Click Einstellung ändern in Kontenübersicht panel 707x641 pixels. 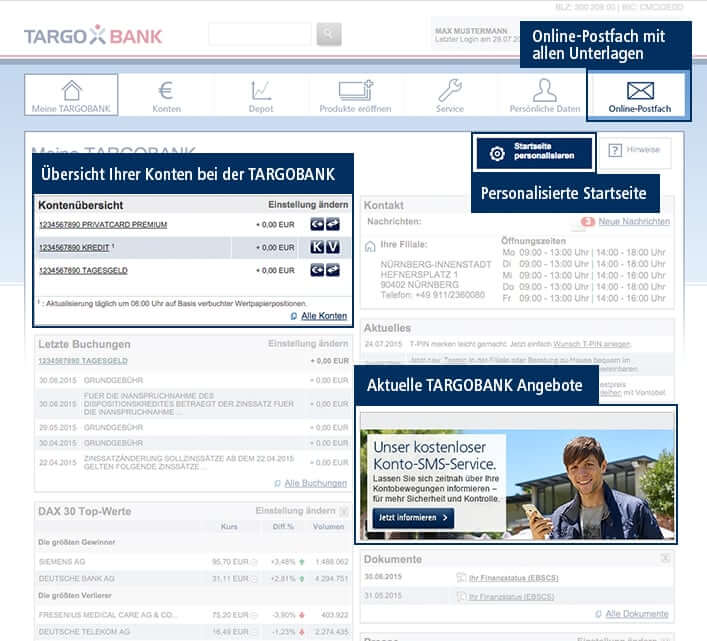(308, 205)
